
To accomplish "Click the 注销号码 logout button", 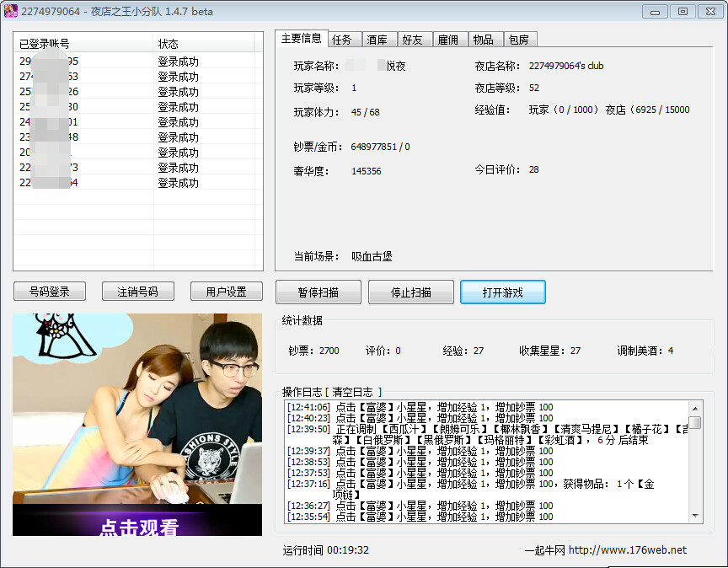I will coord(140,291).
